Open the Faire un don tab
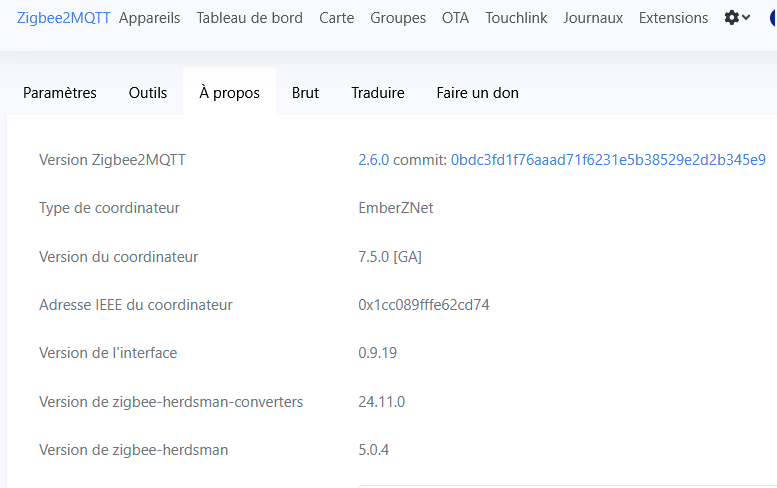Viewport: 777px width, 488px height. tap(478, 93)
